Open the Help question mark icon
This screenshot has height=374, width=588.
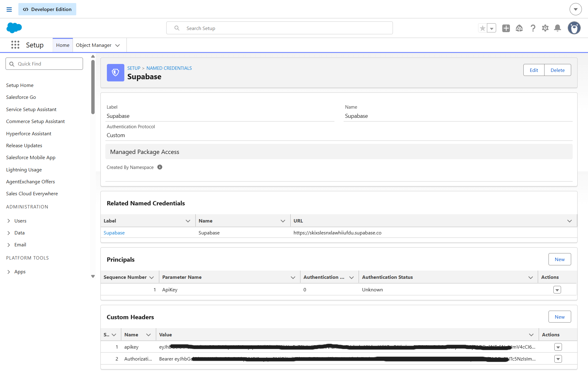pos(533,28)
